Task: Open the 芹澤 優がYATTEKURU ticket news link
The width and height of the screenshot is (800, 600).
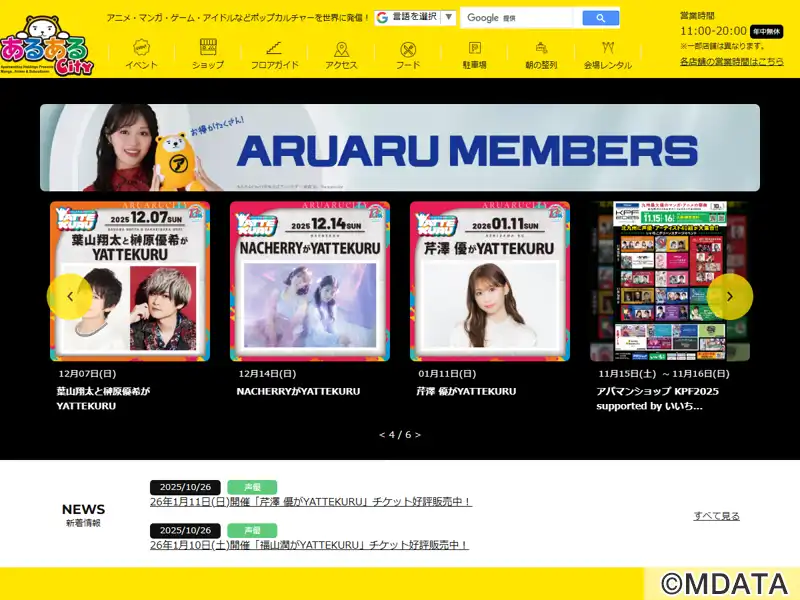Action: coord(310,502)
